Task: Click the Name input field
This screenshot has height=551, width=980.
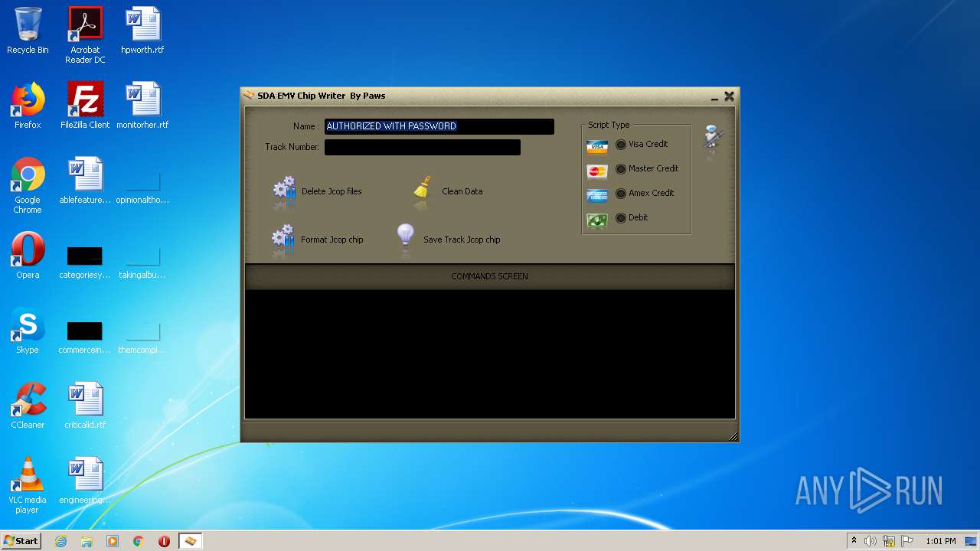Action: click(439, 126)
